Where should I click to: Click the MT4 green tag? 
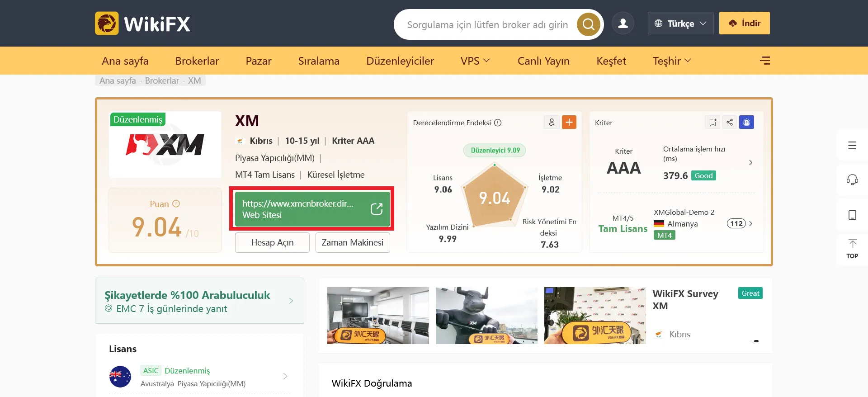(665, 235)
